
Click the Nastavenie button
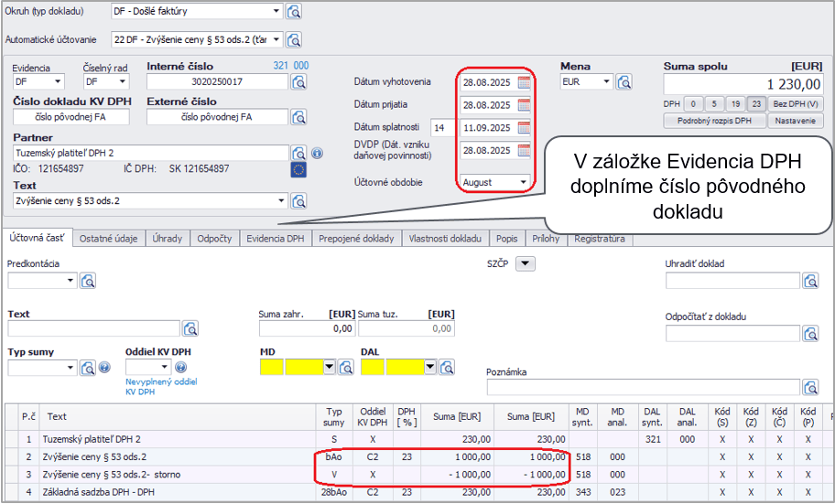point(795,121)
